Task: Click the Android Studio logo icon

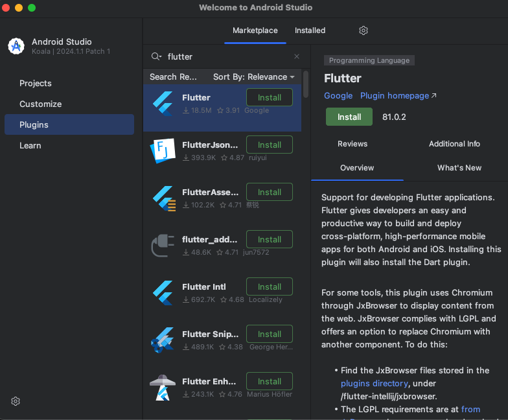Action: coord(16,46)
